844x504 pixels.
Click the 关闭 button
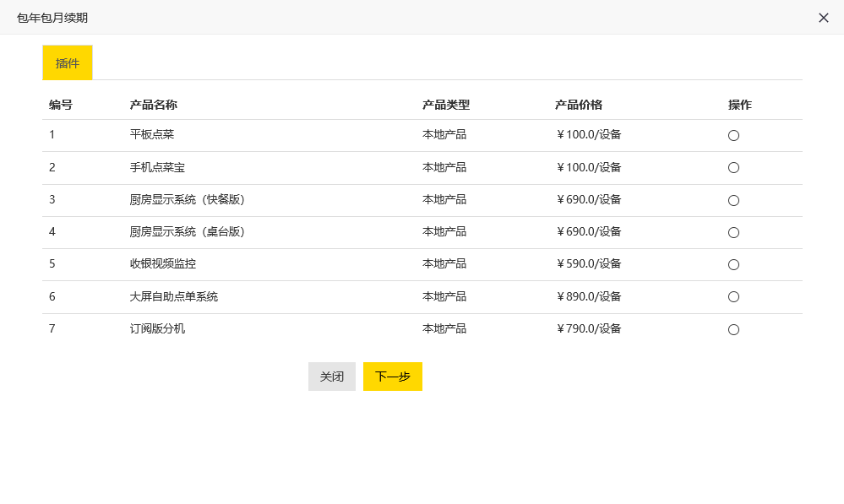click(x=331, y=377)
